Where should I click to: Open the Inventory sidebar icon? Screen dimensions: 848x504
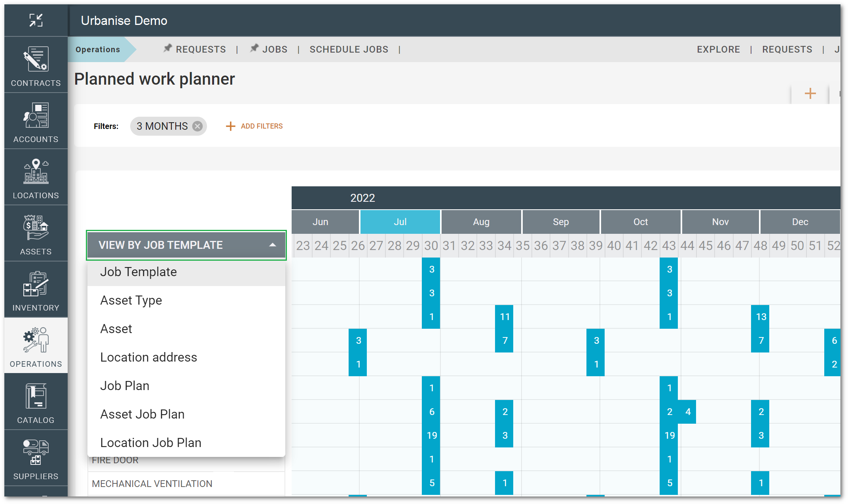[36, 290]
